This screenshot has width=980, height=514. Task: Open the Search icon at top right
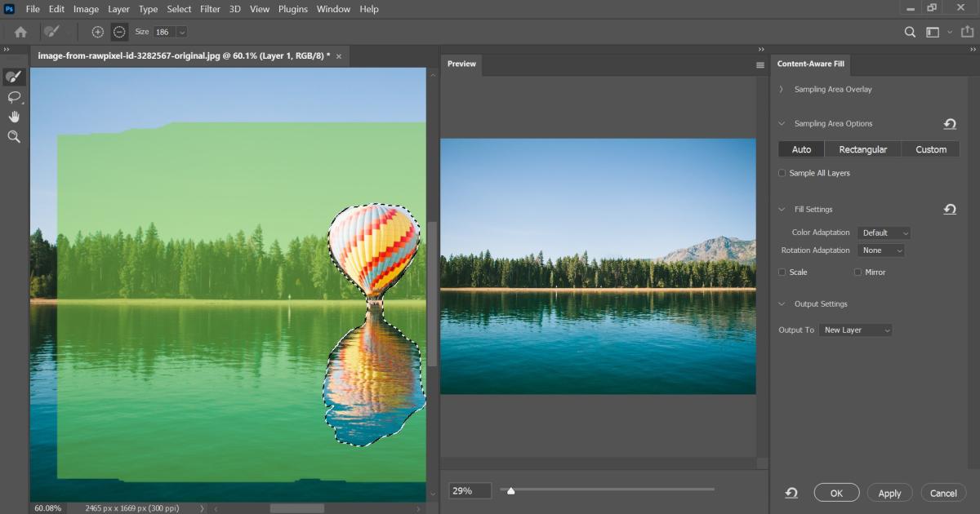tap(910, 32)
